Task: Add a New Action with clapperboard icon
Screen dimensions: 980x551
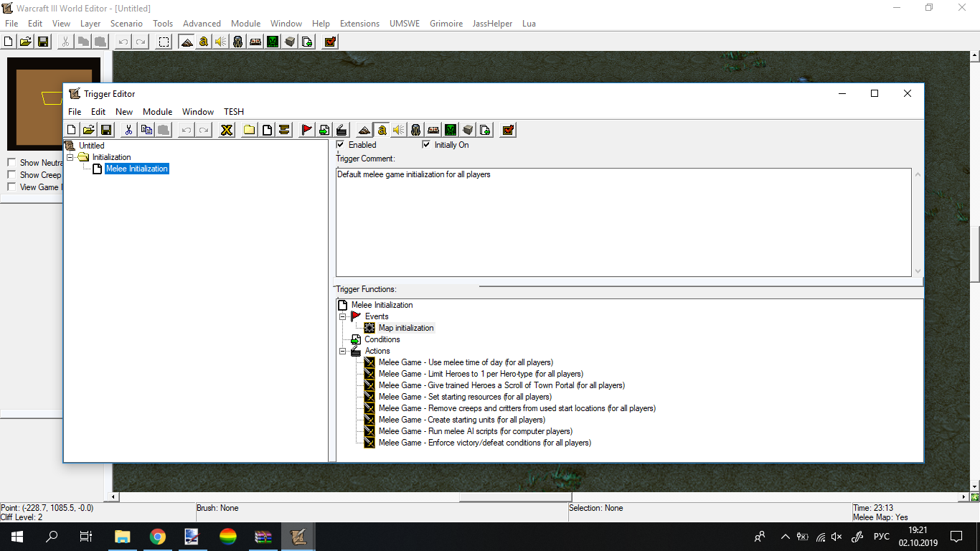Action: (x=341, y=130)
